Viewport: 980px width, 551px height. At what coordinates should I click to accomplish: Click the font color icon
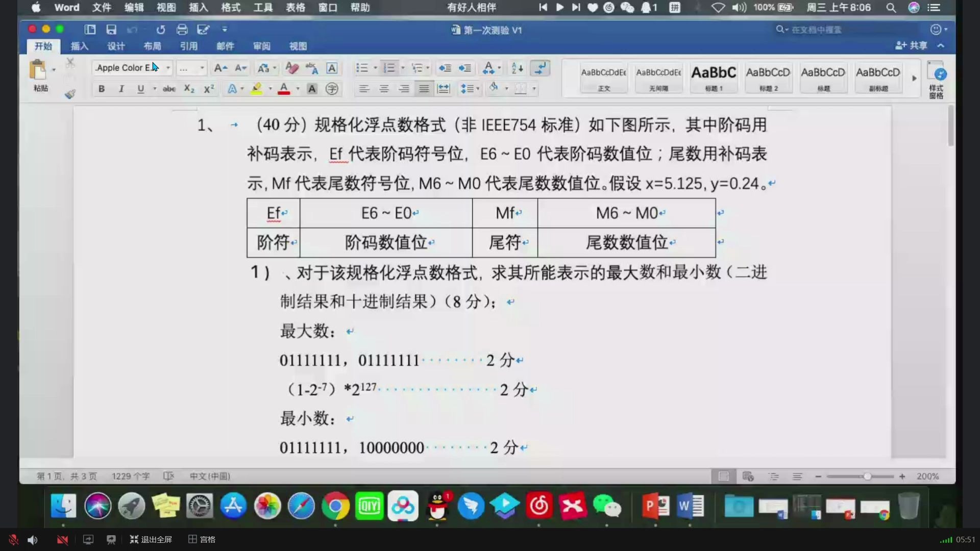(283, 88)
